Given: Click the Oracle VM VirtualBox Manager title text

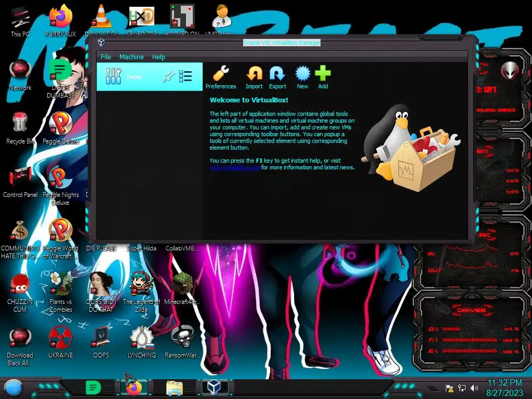Looking at the screenshot, I should 282,43.
